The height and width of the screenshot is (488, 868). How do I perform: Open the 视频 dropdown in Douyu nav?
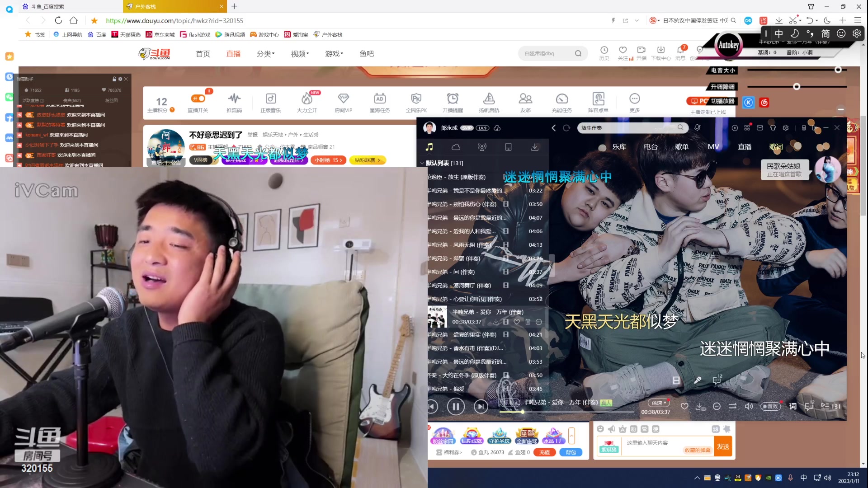[x=300, y=54]
